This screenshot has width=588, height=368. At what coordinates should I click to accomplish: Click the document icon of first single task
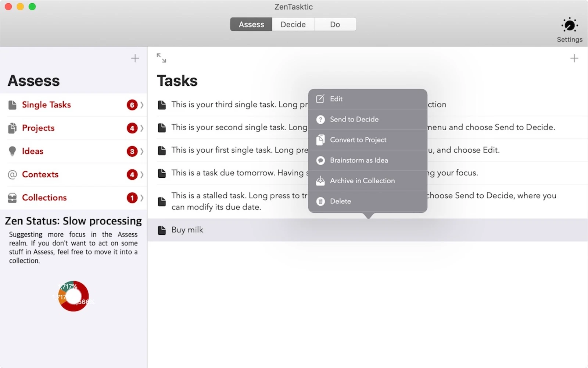pos(162,151)
